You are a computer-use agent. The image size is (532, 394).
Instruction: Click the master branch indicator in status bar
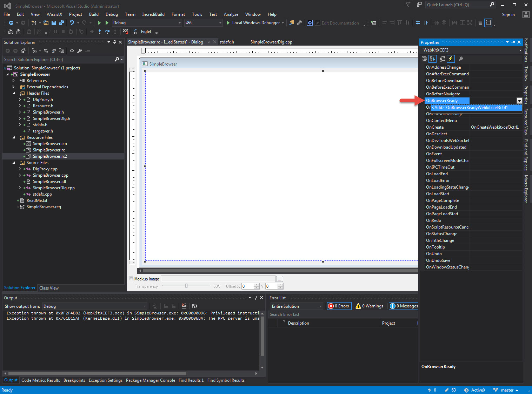506,390
